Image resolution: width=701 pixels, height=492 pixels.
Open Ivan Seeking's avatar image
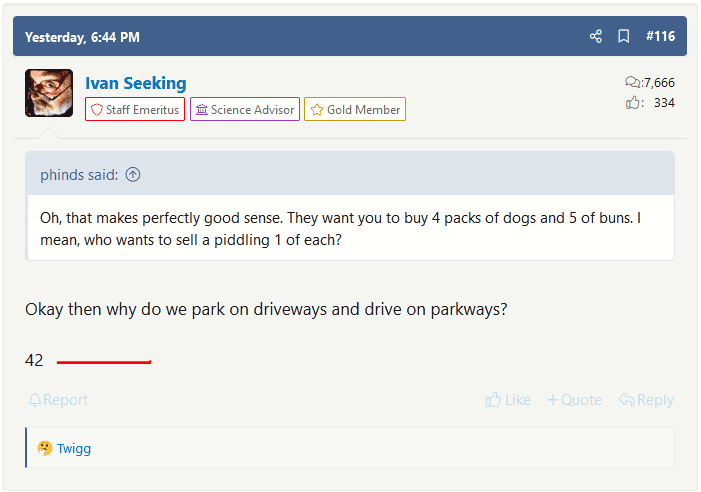[49, 93]
